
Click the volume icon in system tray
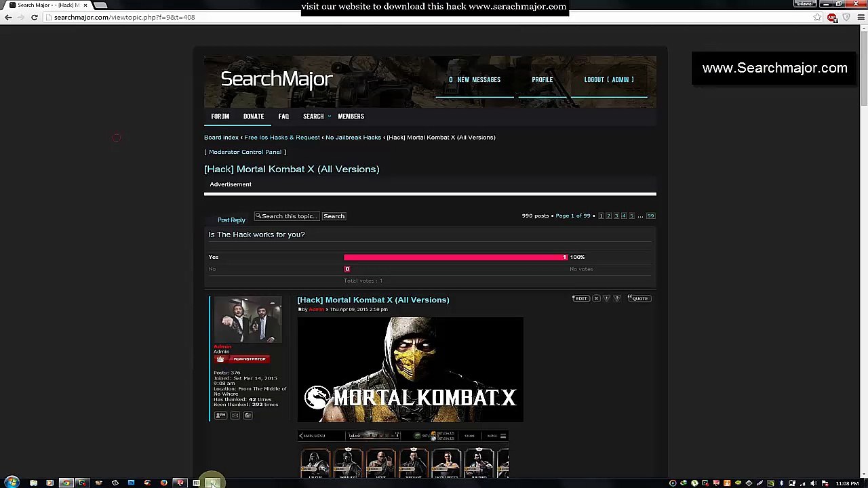(x=814, y=483)
